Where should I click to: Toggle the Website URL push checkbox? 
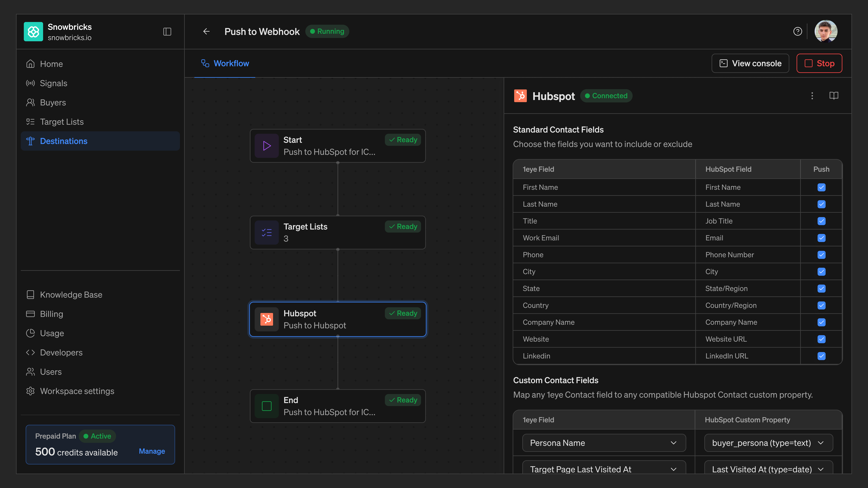click(821, 339)
